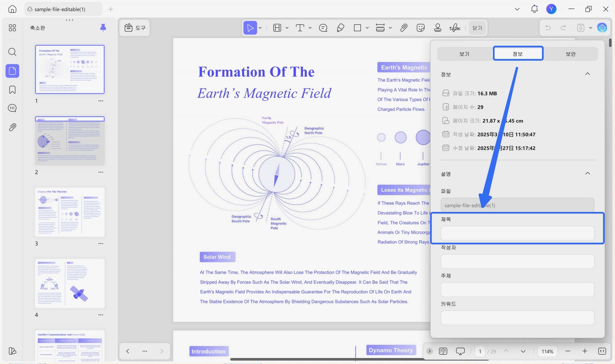Open the bookmarks panel icon

tap(12, 90)
